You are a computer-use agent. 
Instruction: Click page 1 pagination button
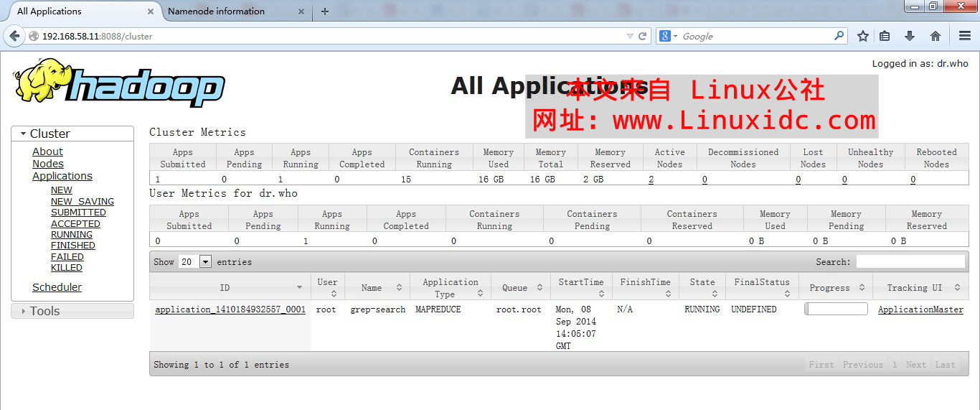pyautogui.click(x=895, y=365)
